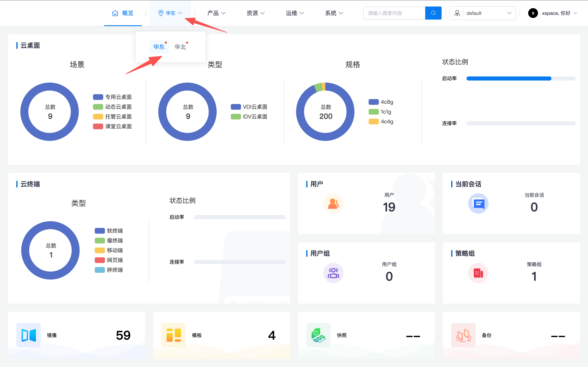The width and height of the screenshot is (588, 367).
Task: Select 华北 region in dropdown
Action: click(180, 47)
